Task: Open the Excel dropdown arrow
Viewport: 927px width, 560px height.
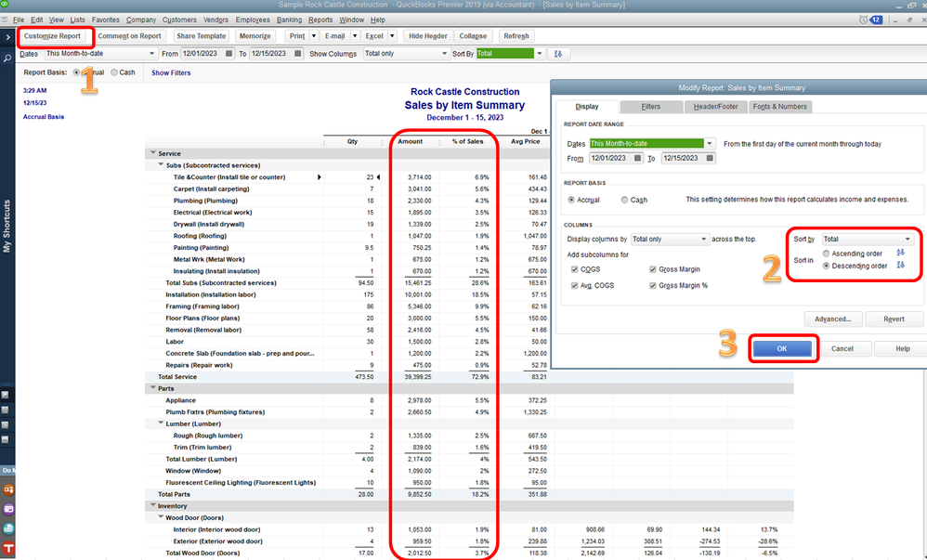Action: click(x=392, y=36)
